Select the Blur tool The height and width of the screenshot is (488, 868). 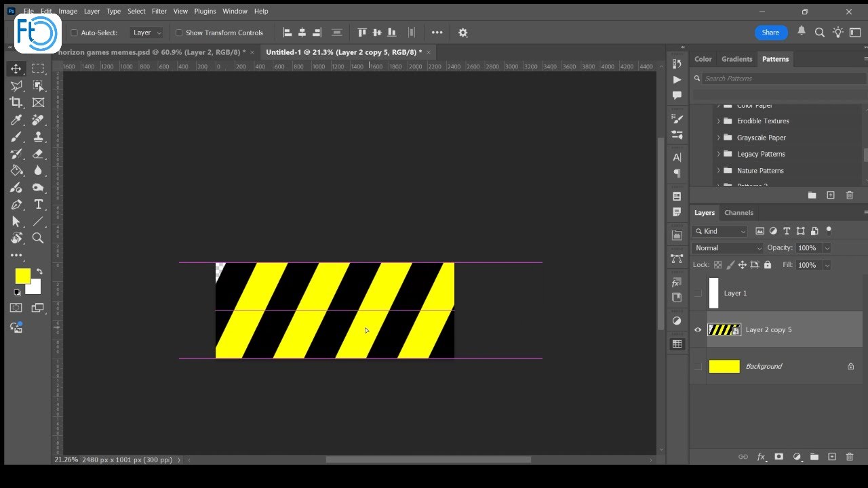pos(38,170)
